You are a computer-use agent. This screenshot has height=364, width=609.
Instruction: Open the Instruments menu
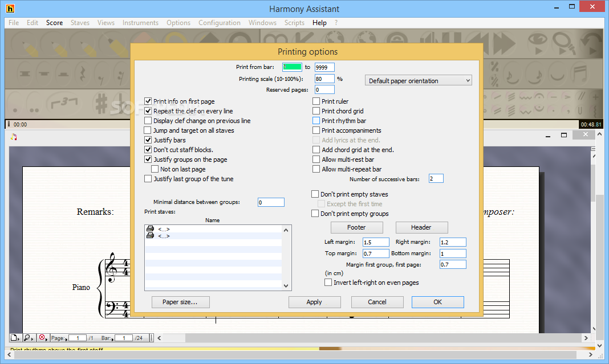pyautogui.click(x=140, y=23)
